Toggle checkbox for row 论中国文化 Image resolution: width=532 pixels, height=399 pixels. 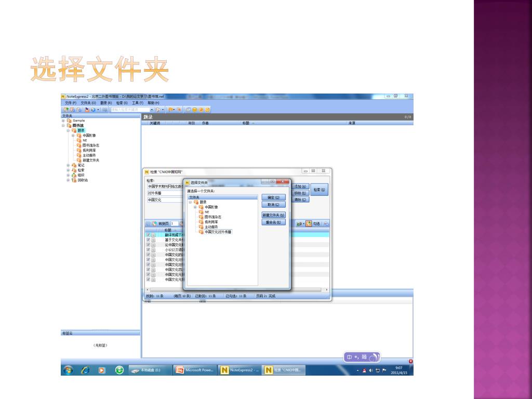pos(148,245)
